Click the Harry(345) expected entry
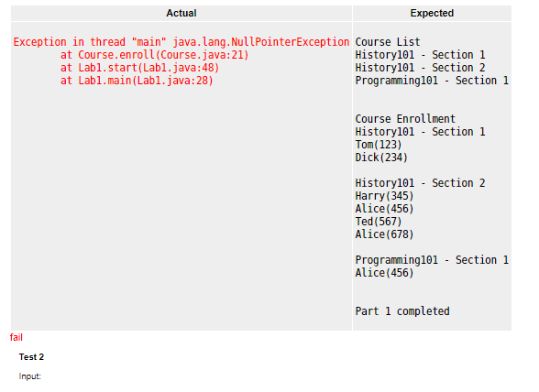This screenshot has width=539, height=392. click(x=384, y=196)
